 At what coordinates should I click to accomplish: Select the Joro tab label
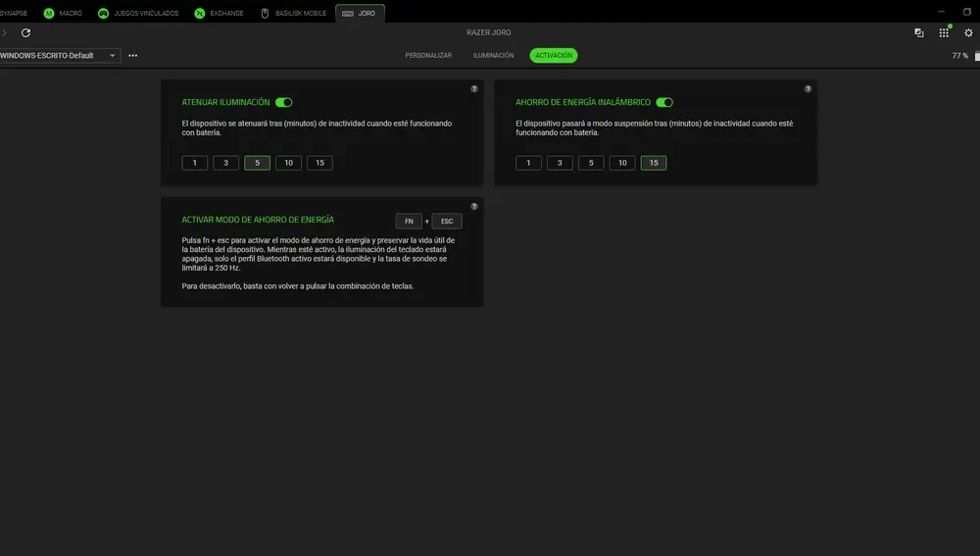coord(367,13)
